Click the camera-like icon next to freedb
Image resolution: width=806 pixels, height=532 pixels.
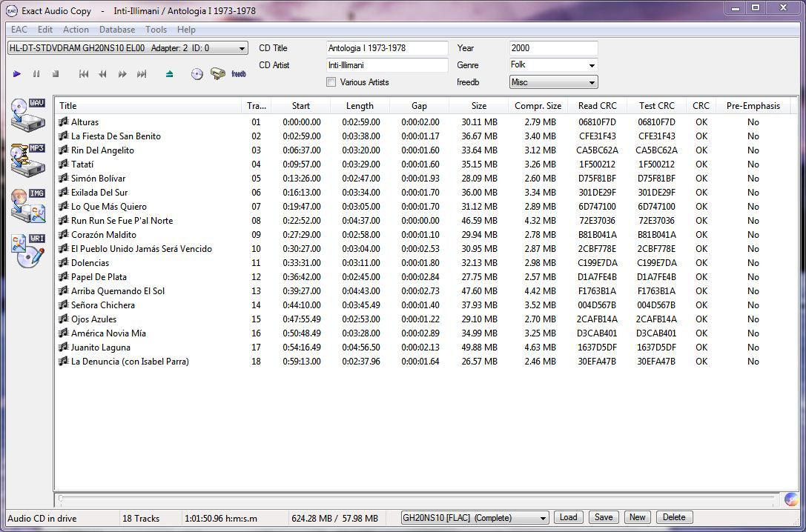tap(218, 74)
